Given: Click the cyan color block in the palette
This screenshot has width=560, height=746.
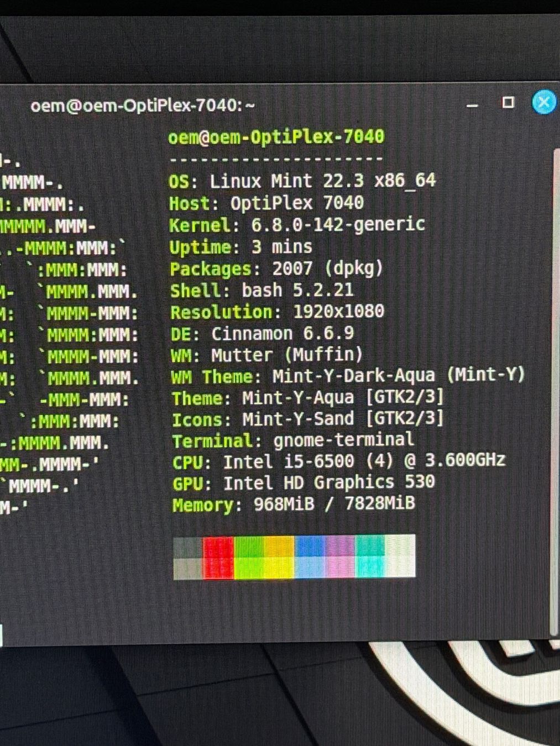Looking at the screenshot, I should (370, 556).
